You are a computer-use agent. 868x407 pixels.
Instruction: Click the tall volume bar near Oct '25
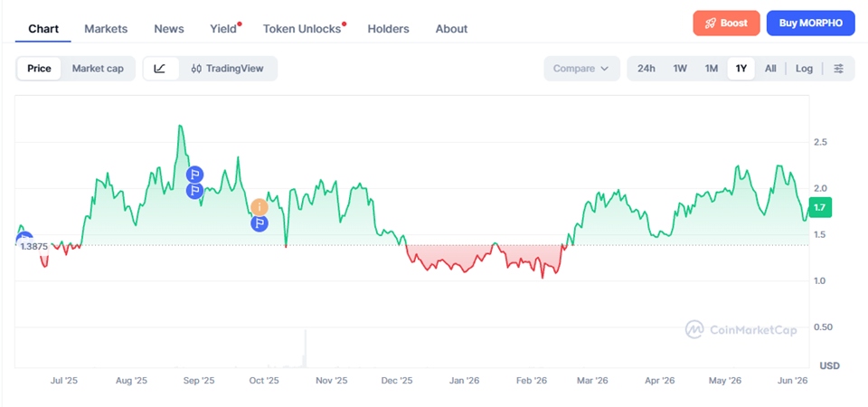click(x=305, y=349)
